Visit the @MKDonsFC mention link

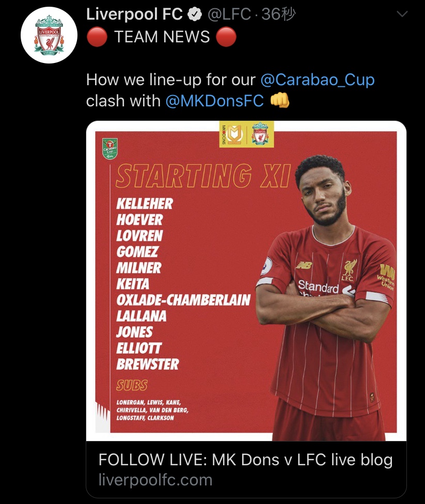coord(214,100)
